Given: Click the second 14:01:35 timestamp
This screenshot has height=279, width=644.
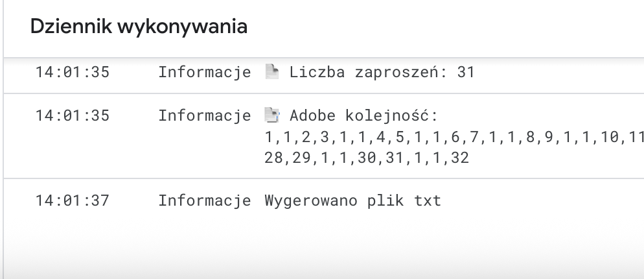Looking at the screenshot, I should [73, 115].
